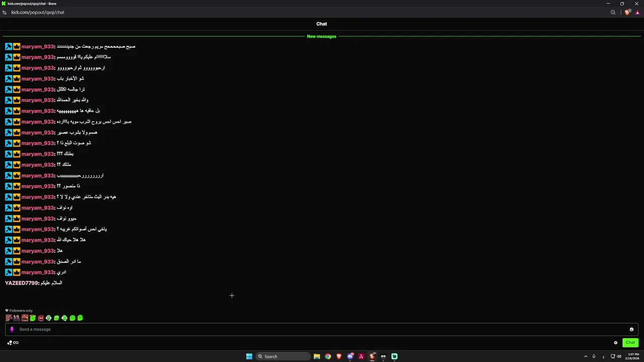This screenshot has height=362, width=644.
Task: Click the green emote with halo
Action: point(33,318)
